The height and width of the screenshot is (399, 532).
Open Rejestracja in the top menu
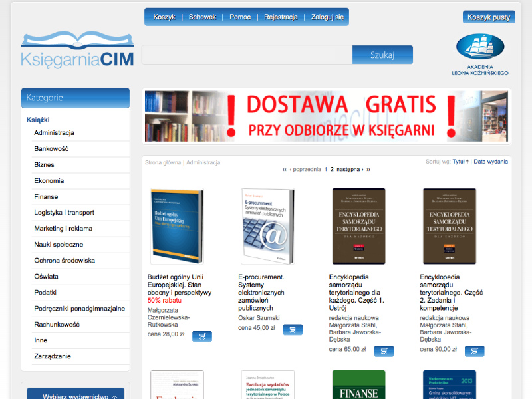click(x=281, y=17)
